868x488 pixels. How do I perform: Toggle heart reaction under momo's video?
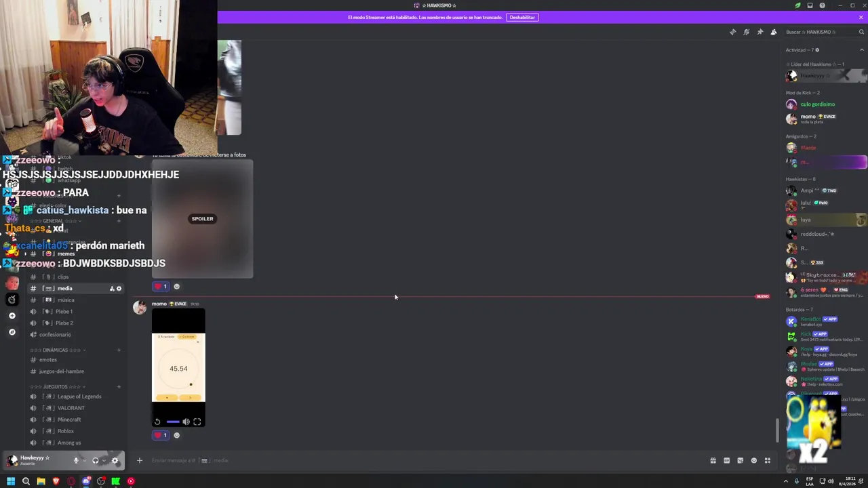point(161,435)
